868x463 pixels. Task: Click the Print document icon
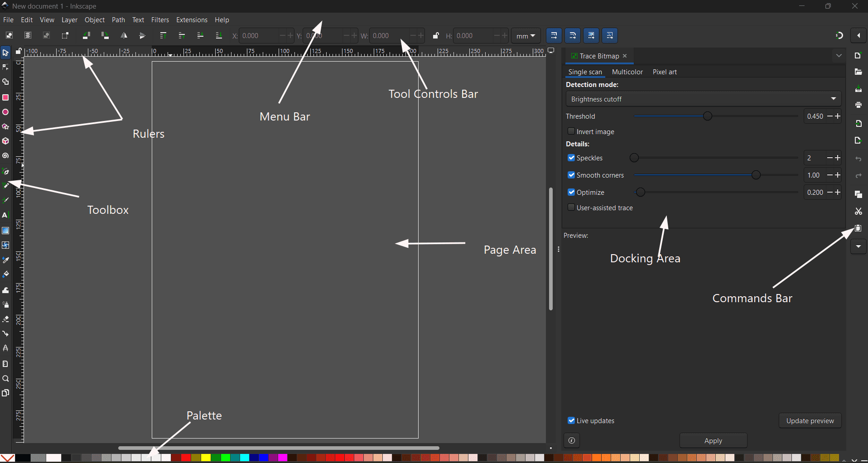pos(858,105)
